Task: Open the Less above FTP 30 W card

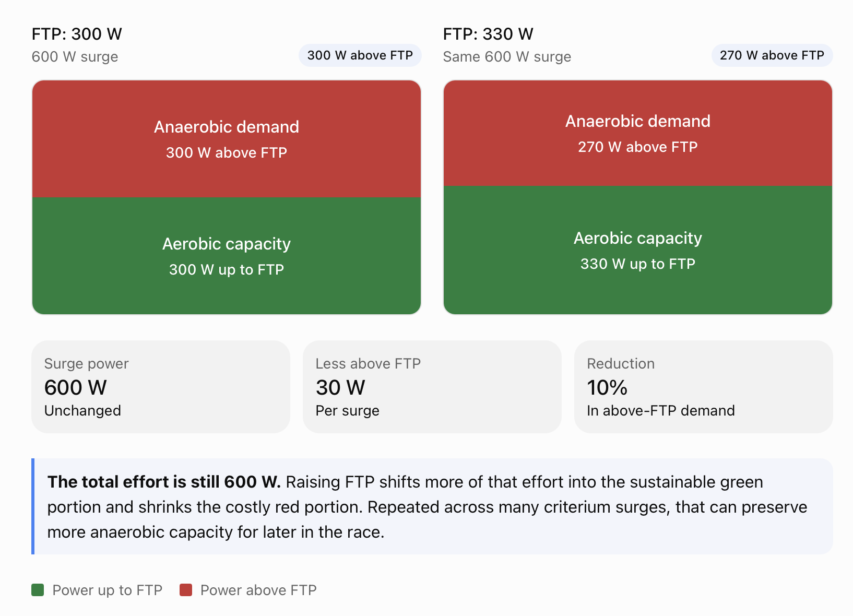Action: tap(432, 387)
